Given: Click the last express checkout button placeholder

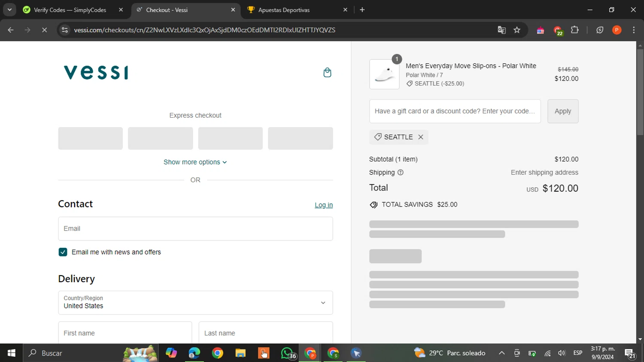Looking at the screenshot, I should pyautogui.click(x=301, y=138).
